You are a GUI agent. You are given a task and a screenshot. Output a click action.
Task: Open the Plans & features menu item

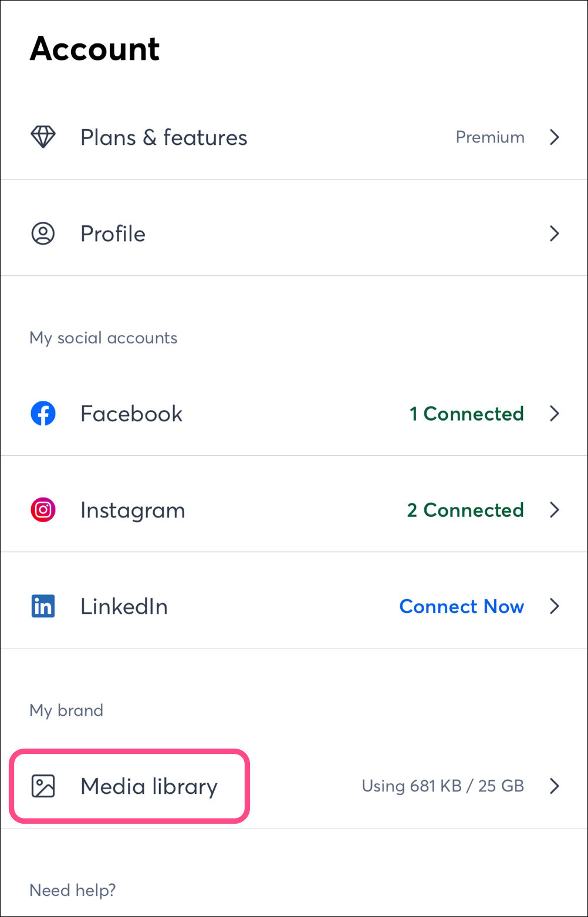tap(164, 137)
